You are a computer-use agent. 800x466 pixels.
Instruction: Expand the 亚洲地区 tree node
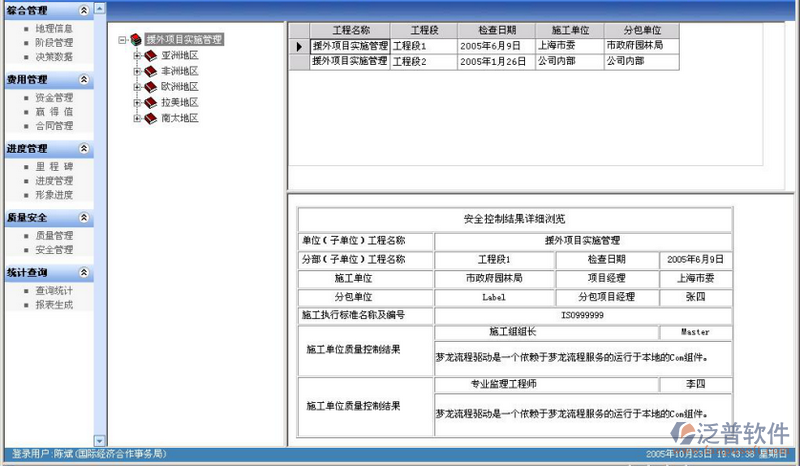[x=137, y=56]
